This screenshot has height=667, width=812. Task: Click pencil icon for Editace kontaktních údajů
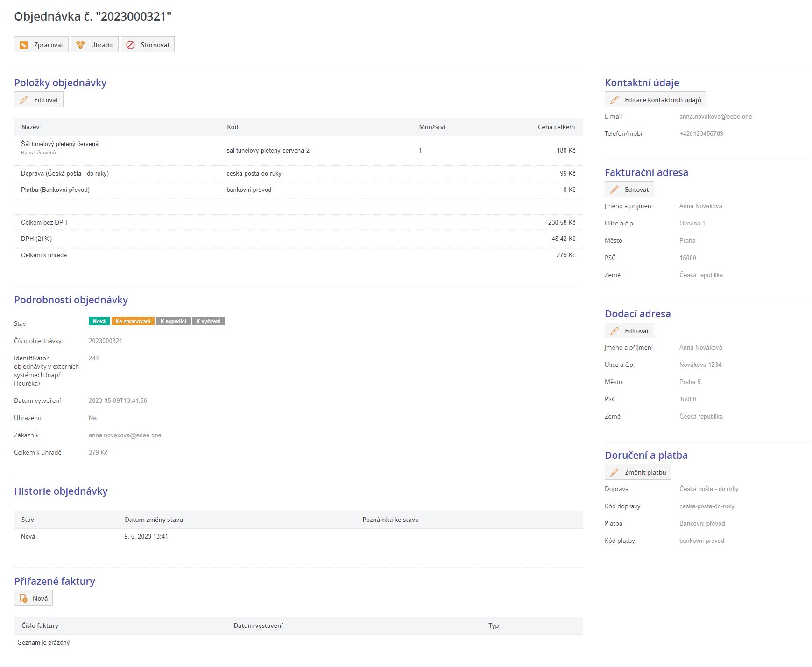[614, 100]
